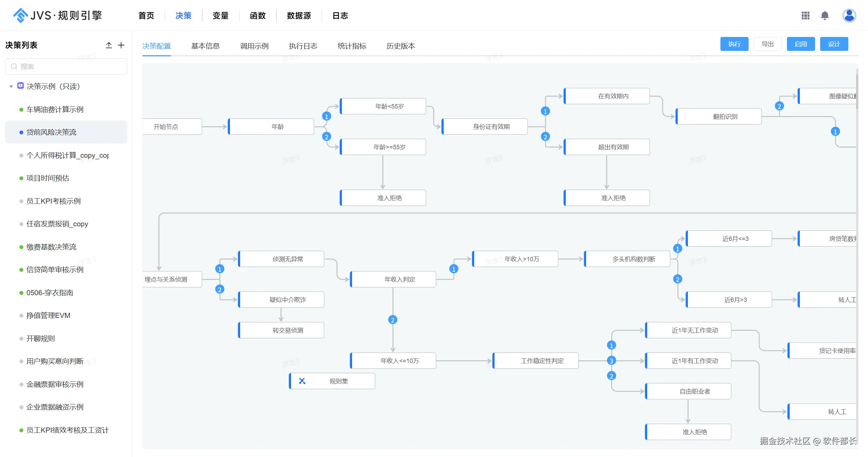Image resolution: width=868 pixels, height=457 pixels.
Task: Focus the decision list search field
Action: click(x=66, y=66)
